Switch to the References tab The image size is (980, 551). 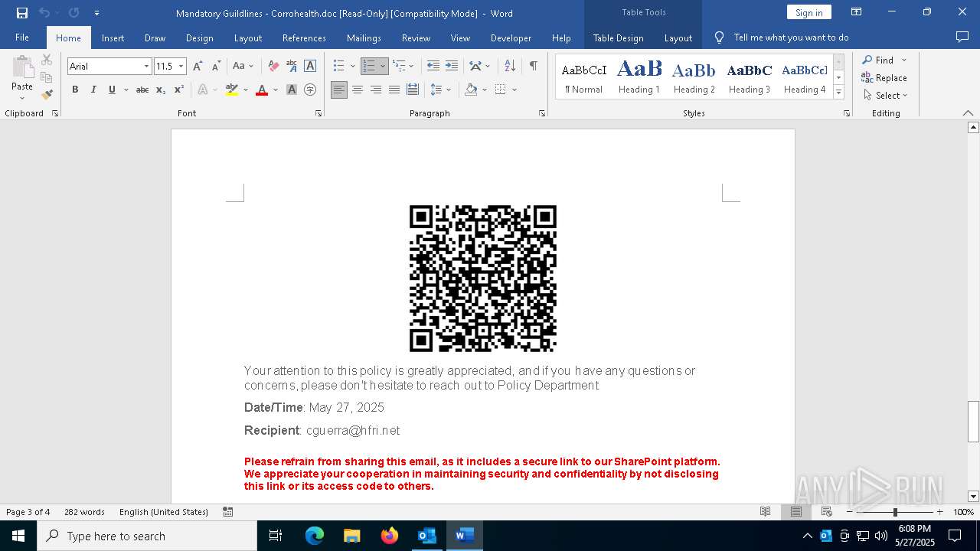click(x=304, y=37)
